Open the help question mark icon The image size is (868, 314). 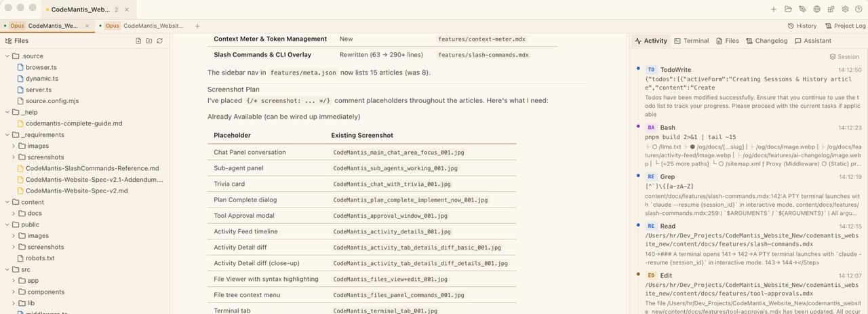point(859,9)
